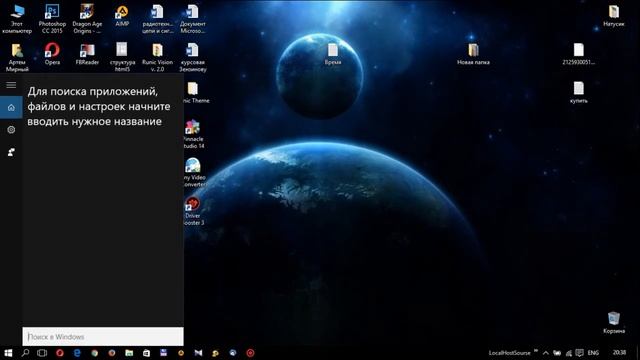Launch the FBReader desktop shortcut
640x360 pixels.
click(87, 54)
